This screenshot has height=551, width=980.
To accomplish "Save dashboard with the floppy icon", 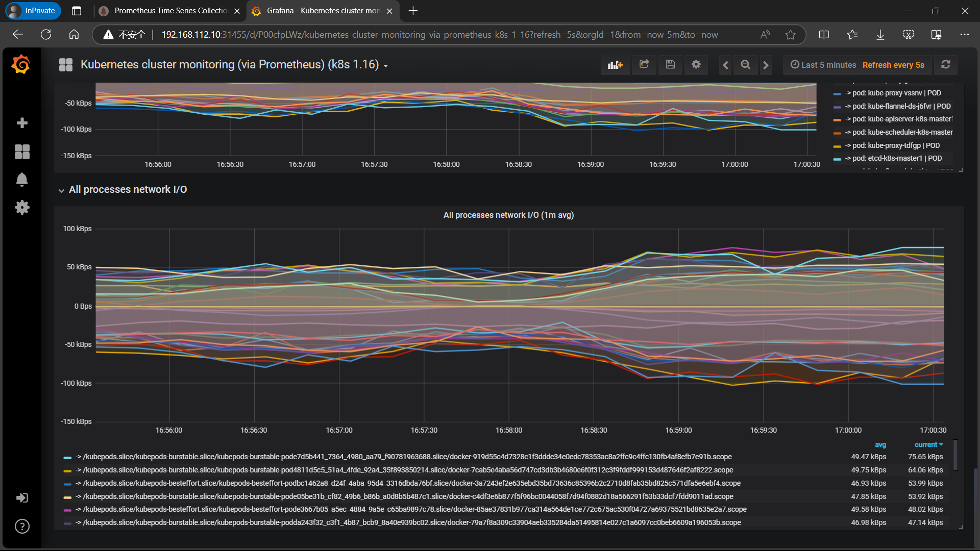I will (x=670, y=65).
